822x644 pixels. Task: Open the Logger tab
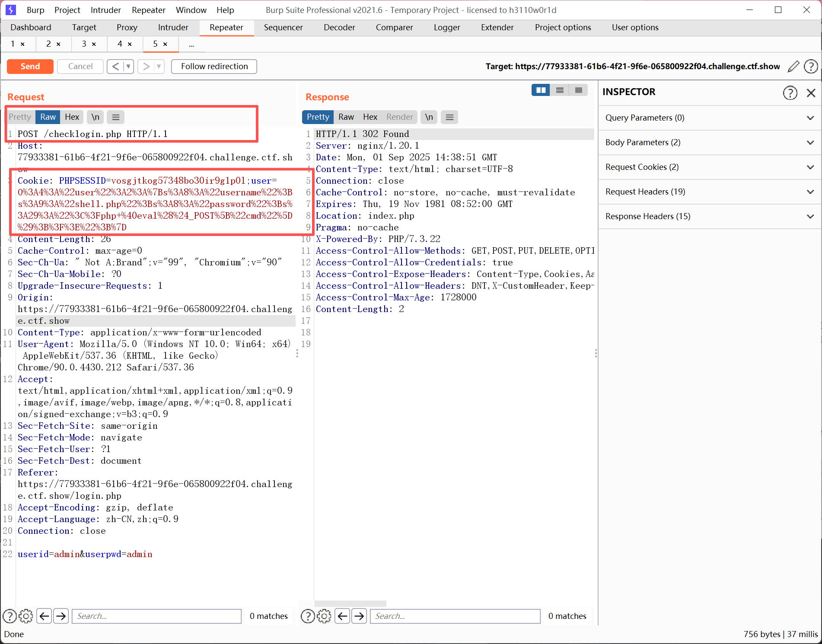pos(447,27)
